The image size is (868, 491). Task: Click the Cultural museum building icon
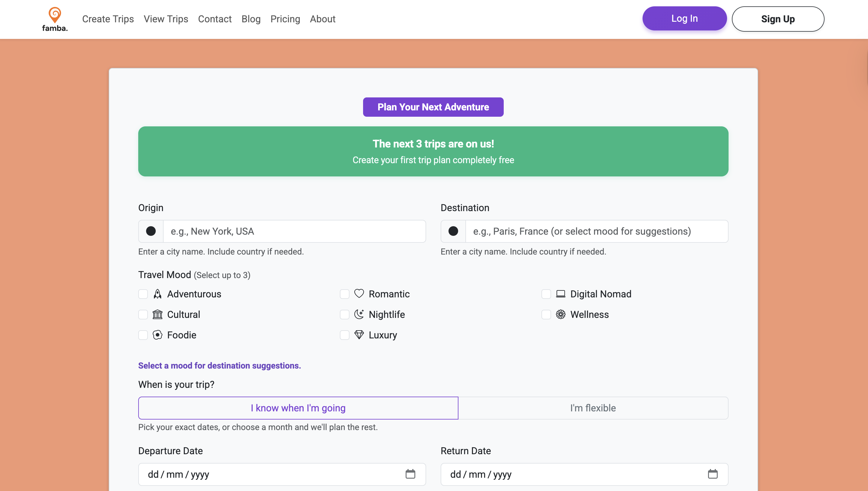pos(158,314)
